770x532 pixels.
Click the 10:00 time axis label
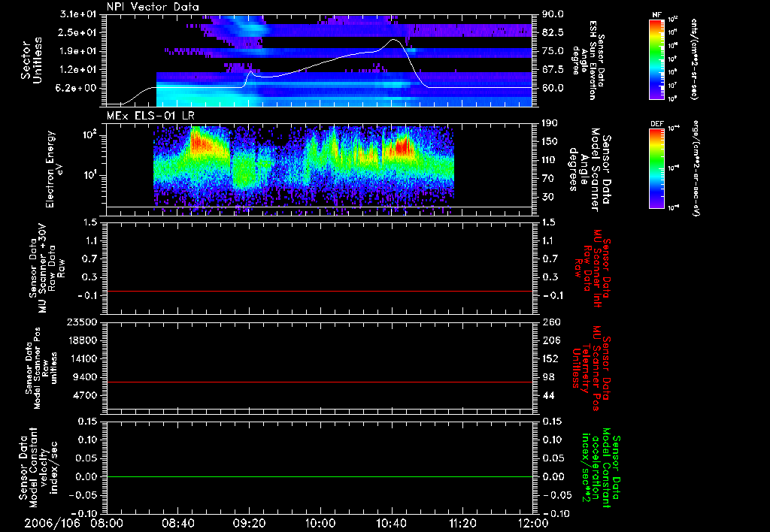tap(320, 523)
